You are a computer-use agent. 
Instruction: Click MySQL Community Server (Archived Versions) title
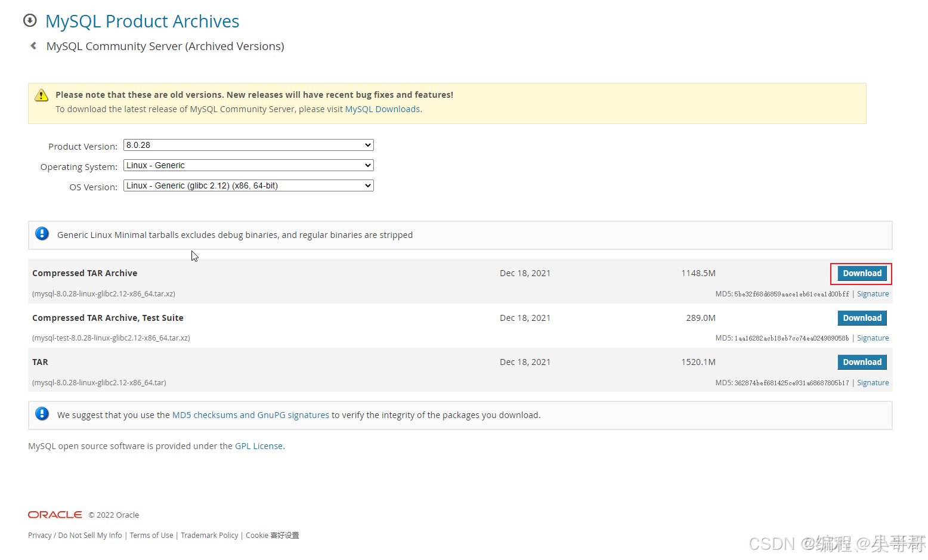(x=165, y=47)
